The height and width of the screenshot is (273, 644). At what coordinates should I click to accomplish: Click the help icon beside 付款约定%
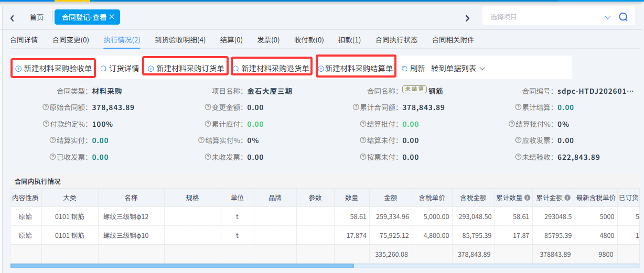pyautogui.click(x=46, y=124)
